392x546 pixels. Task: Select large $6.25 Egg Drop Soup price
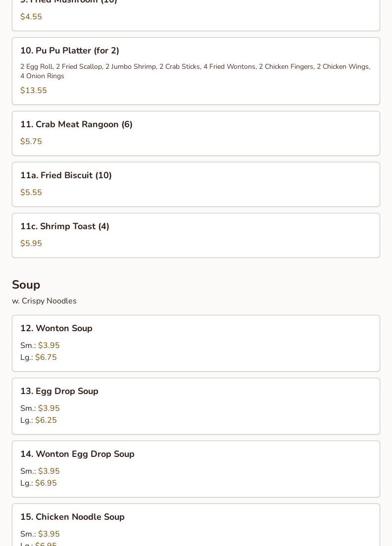(46, 420)
